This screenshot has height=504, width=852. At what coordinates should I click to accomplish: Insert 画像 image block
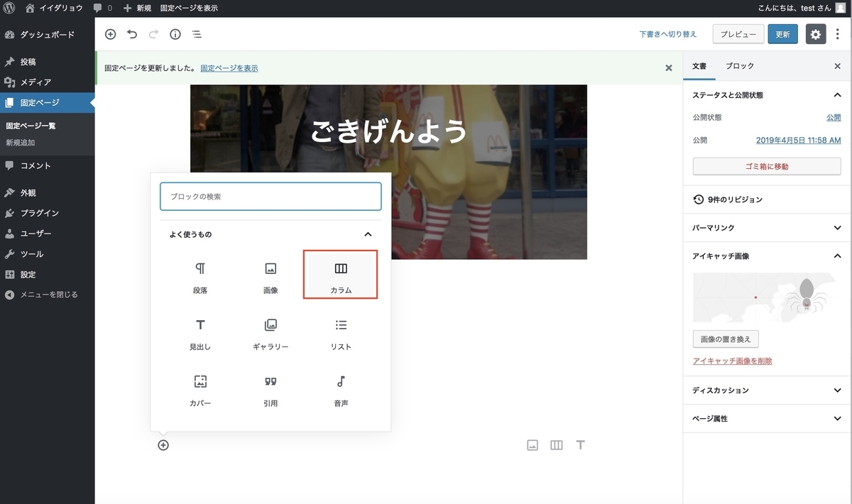pyautogui.click(x=271, y=278)
